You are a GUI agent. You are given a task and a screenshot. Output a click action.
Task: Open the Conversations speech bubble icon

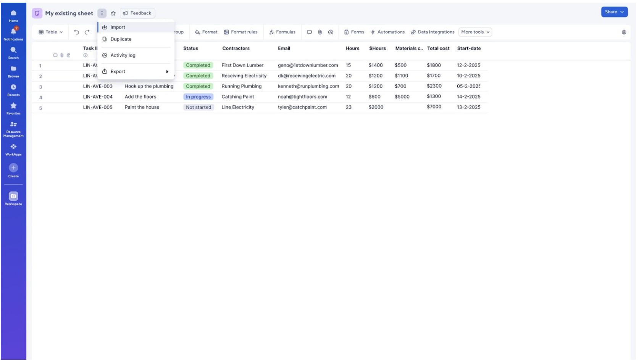click(310, 32)
